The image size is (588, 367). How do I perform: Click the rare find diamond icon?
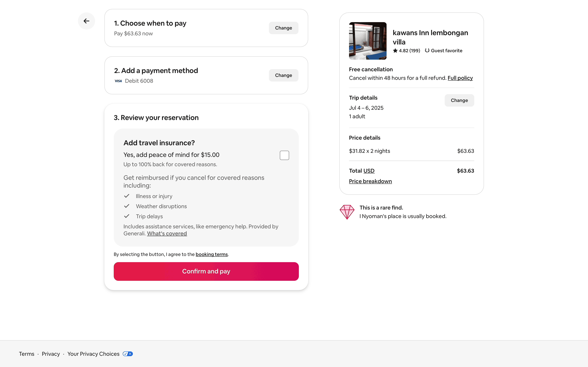point(347,212)
